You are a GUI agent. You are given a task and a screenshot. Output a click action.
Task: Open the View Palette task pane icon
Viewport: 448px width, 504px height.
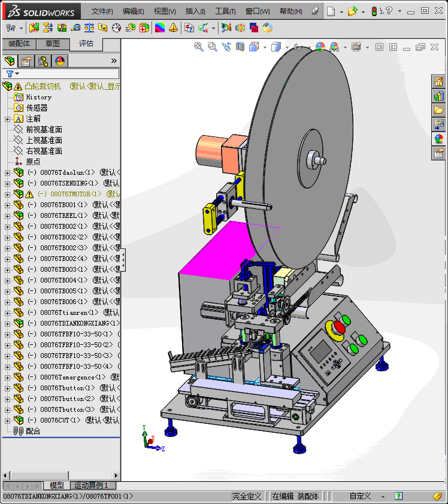click(438, 125)
